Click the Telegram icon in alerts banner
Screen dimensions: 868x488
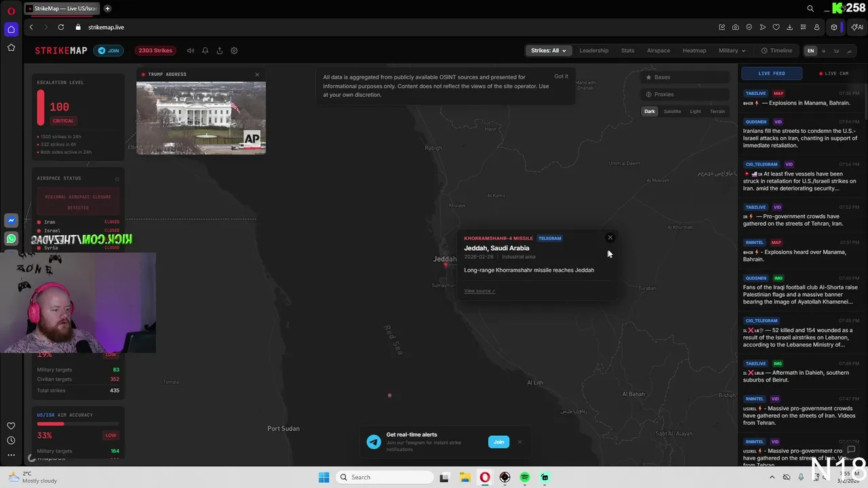pyautogui.click(x=374, y=442)
